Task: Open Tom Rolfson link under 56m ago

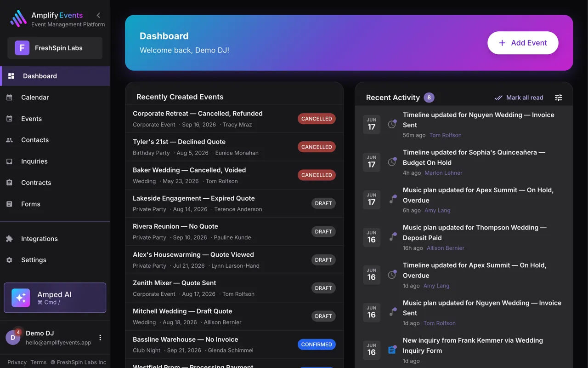Action: point(445,135)
